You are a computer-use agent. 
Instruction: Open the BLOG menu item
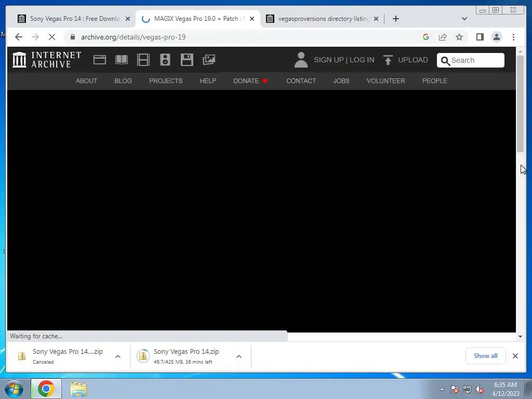click(123, 81)
